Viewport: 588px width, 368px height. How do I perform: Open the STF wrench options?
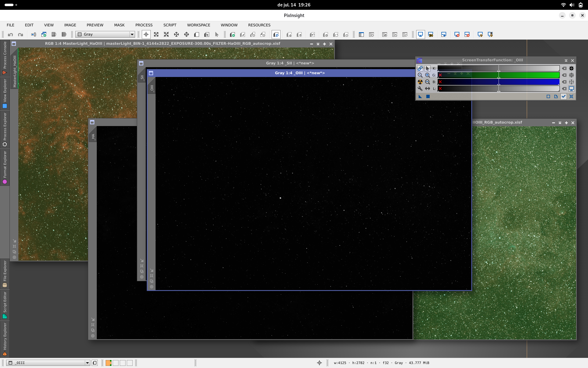[420, 89]
